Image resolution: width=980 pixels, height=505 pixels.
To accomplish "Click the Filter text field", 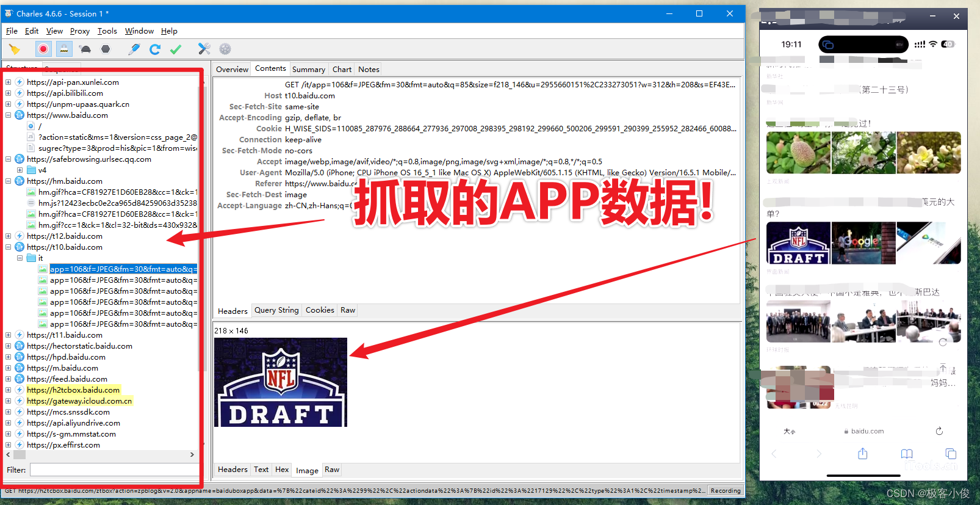I will click(x=114, y=470).
